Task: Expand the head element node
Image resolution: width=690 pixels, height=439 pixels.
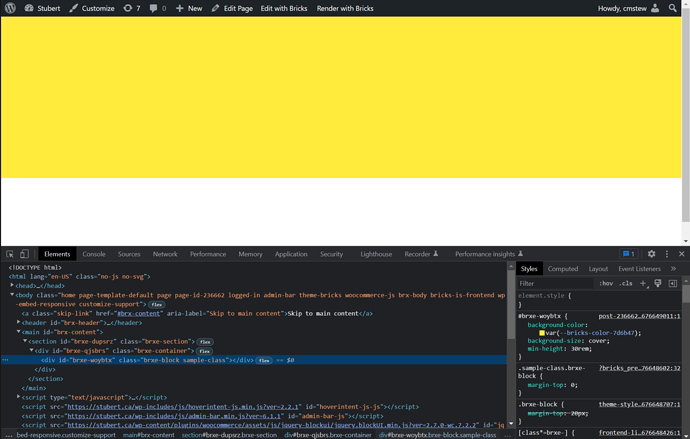Action: point(12,285)
